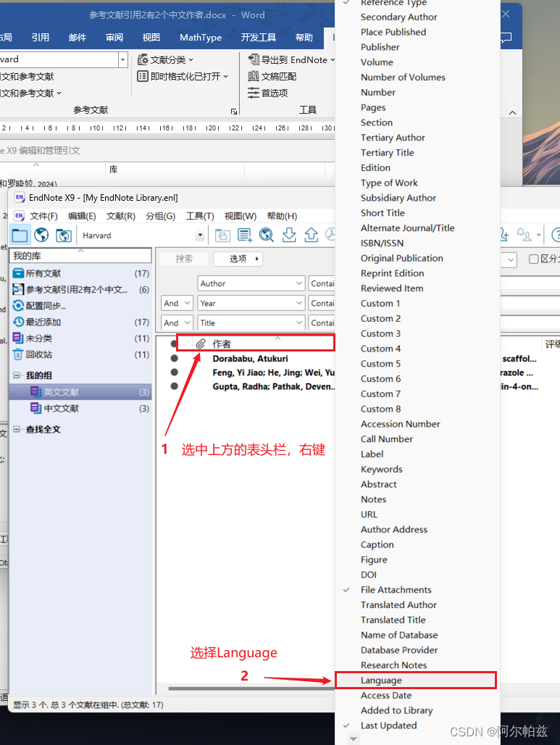Open the Title search field dropdown
Screen dimensions: 560x745
(x=299, y=323)
